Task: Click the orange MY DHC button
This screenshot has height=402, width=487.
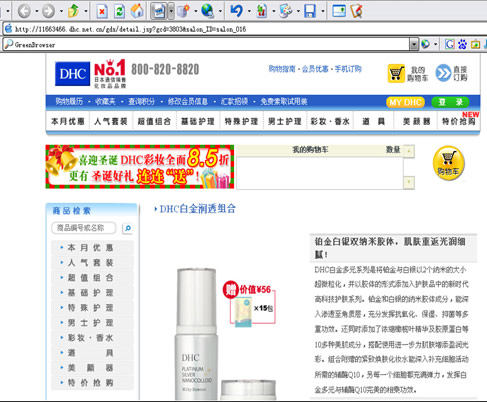Action: tap(405, 102)
